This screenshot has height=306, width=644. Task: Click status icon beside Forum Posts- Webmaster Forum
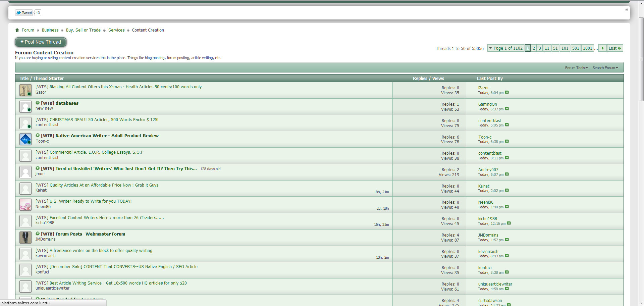tap(38, 234)
